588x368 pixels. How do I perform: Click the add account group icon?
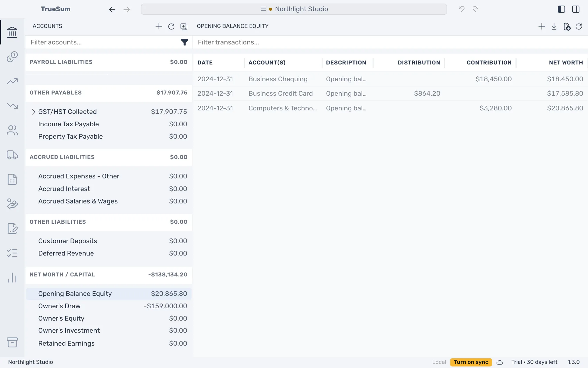pos(184,26)
